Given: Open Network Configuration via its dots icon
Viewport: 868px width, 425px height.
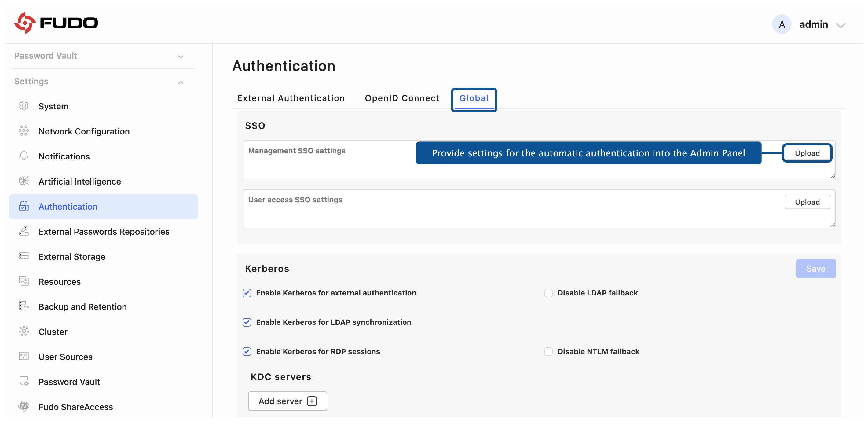Looking at the screenshot, I should (24, 131).
